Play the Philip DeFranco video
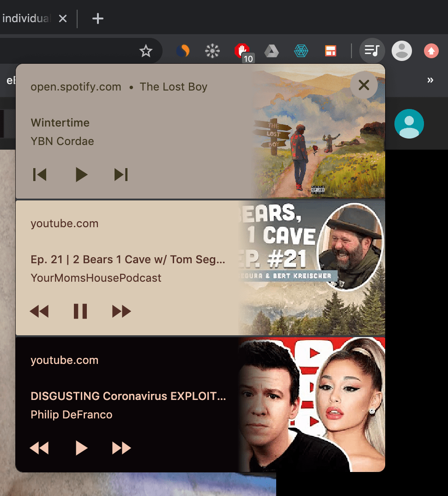Screen dimensions: 448x496 [x=81, y=448]
